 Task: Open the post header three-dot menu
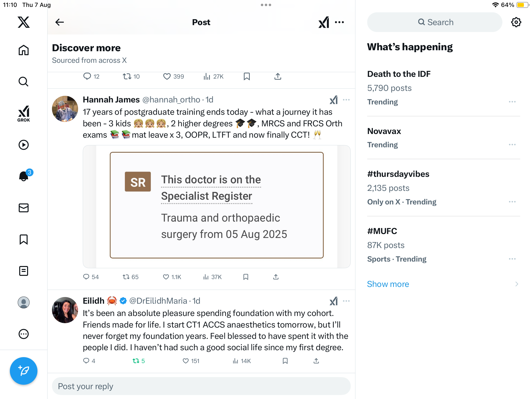coord(339,22)
